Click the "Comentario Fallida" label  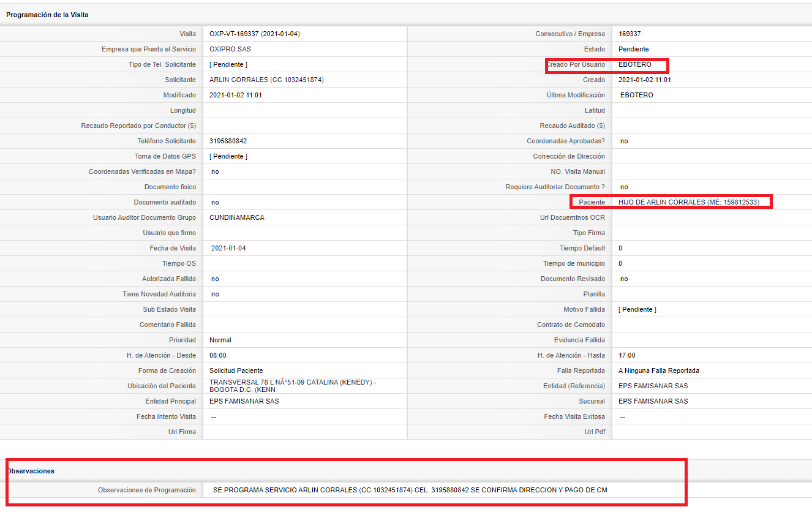pos(168,325)
